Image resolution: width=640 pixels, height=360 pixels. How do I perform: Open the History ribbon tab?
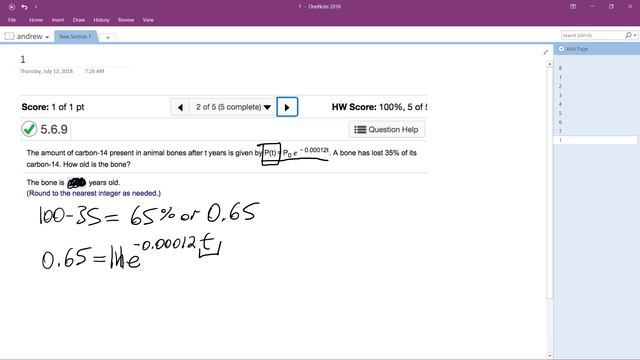(x=101, y=20)
